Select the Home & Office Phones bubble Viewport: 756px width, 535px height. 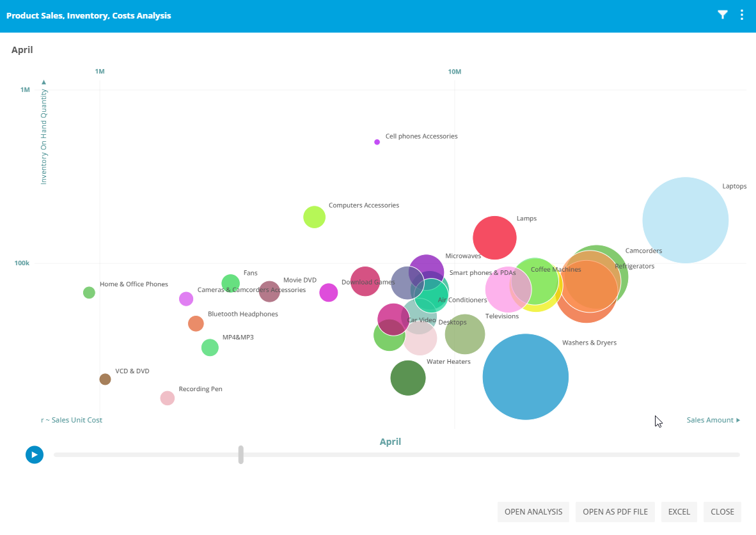tap(89, 293)
